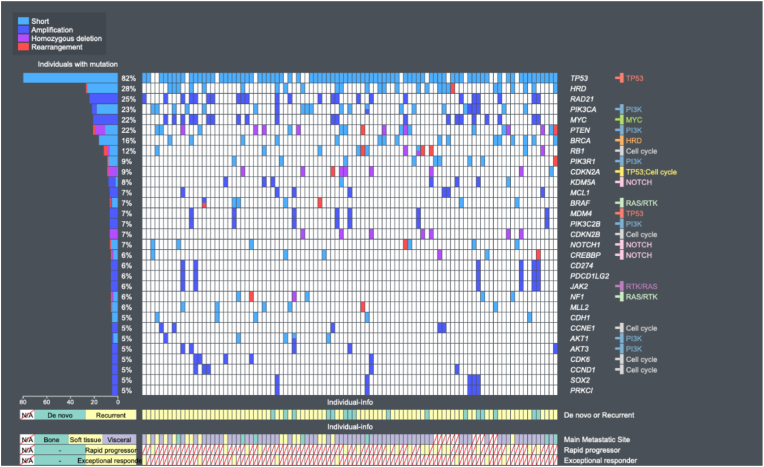The image size is (764, 467).
Task: Click the 28% value in HRD row
Action: point(128,89)
